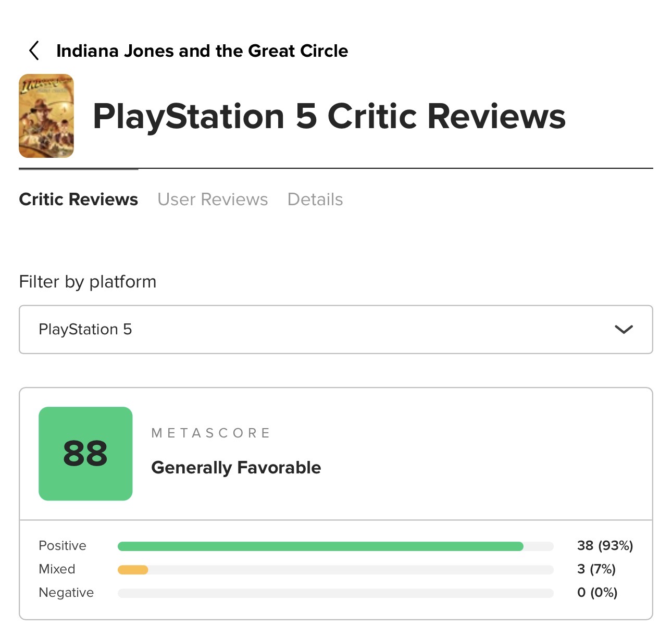Switch to the User Reviews tab

click(213, 199)
